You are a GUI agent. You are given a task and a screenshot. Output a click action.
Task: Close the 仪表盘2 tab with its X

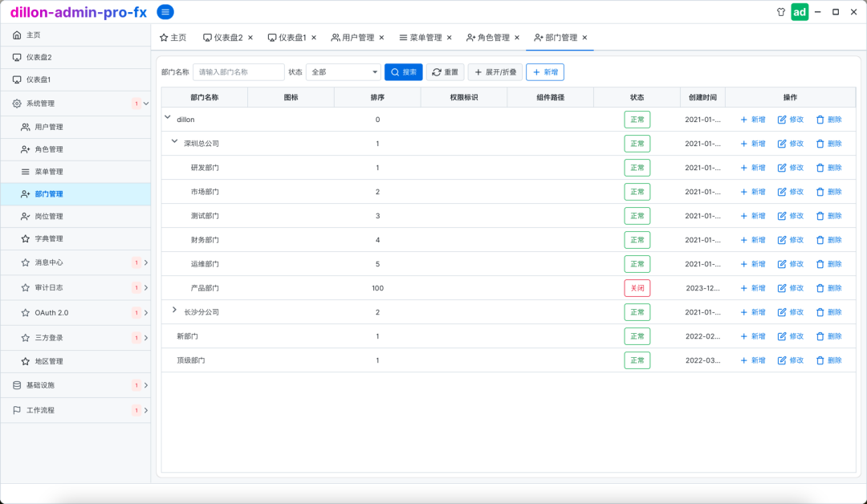click(250, 38)
